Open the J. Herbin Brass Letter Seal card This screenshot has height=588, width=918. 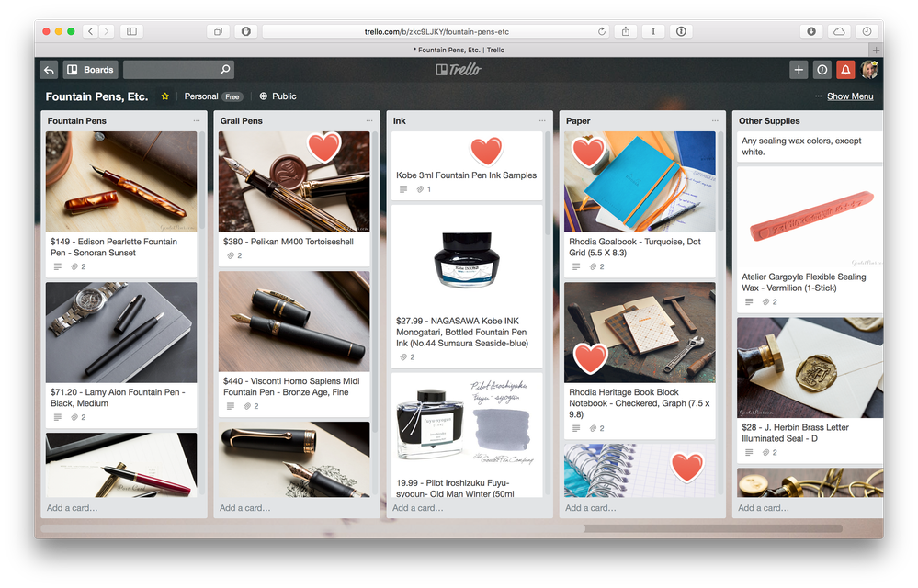point(809,390)
